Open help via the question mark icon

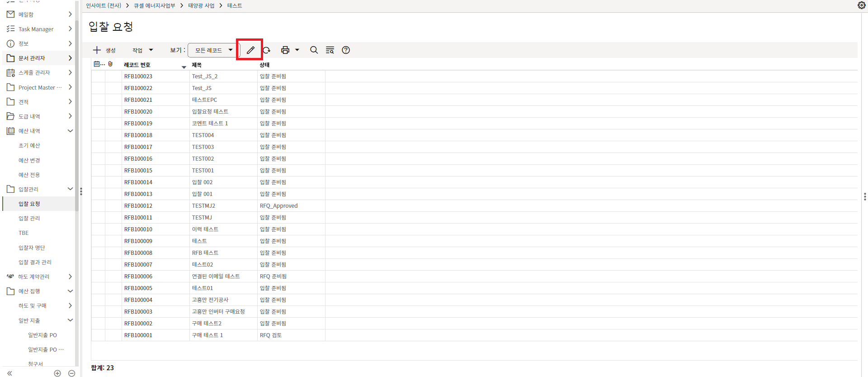coord(346,50)
